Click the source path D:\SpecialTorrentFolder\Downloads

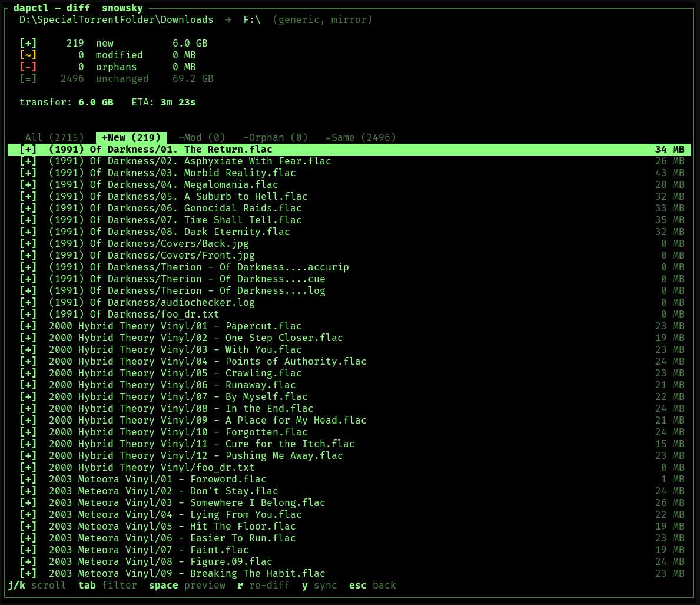coord(117,20)
